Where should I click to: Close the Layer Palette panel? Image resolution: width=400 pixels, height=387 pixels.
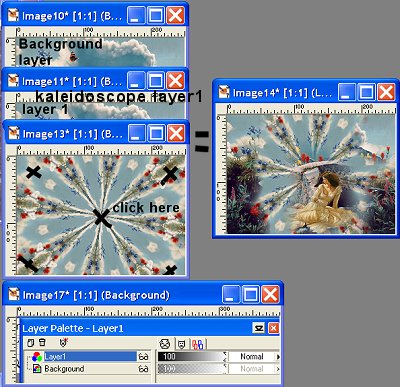[x=273, y=328]
